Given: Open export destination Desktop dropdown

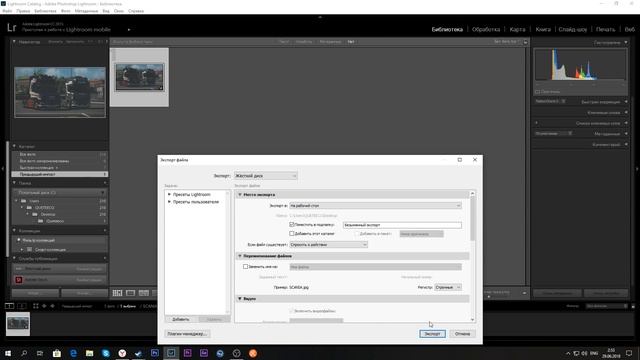Looking at the screenshot, I should point(376,205).
